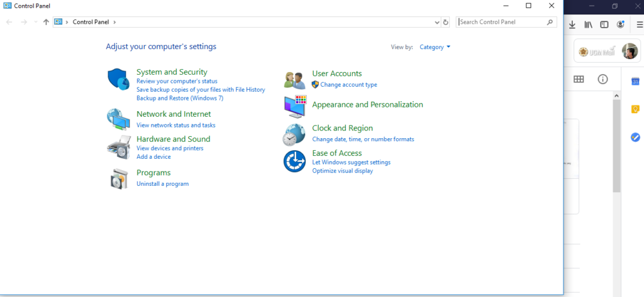Screen dimensions: 644x297
Task: Open the View by Category dropdown
Action: pos(435,47)
